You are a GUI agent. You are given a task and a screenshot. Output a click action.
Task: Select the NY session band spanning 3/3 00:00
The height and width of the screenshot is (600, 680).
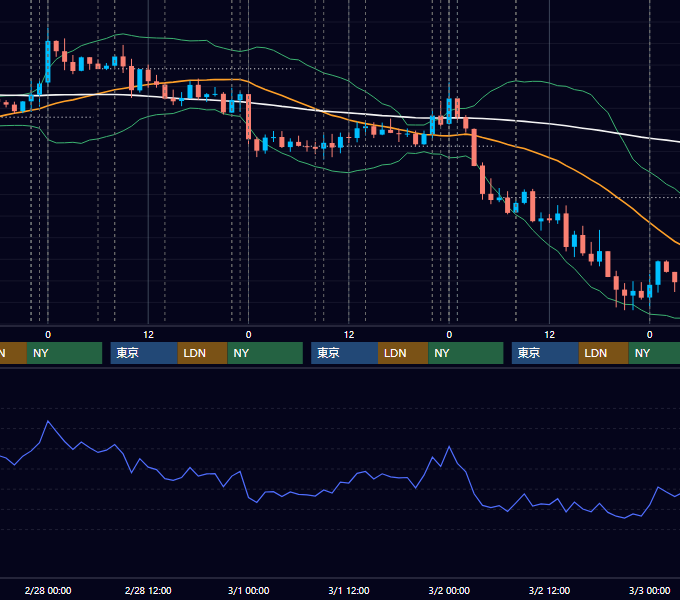(654, 353)
